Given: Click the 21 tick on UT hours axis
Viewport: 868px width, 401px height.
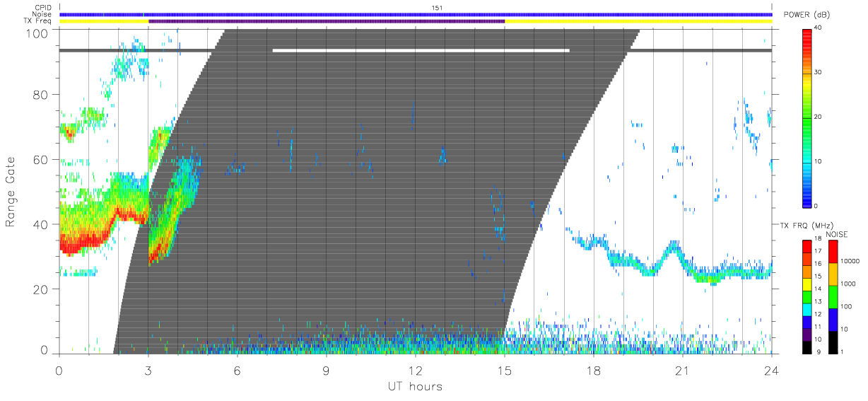Looking at the screenshot, I should (x=683, y=369).
